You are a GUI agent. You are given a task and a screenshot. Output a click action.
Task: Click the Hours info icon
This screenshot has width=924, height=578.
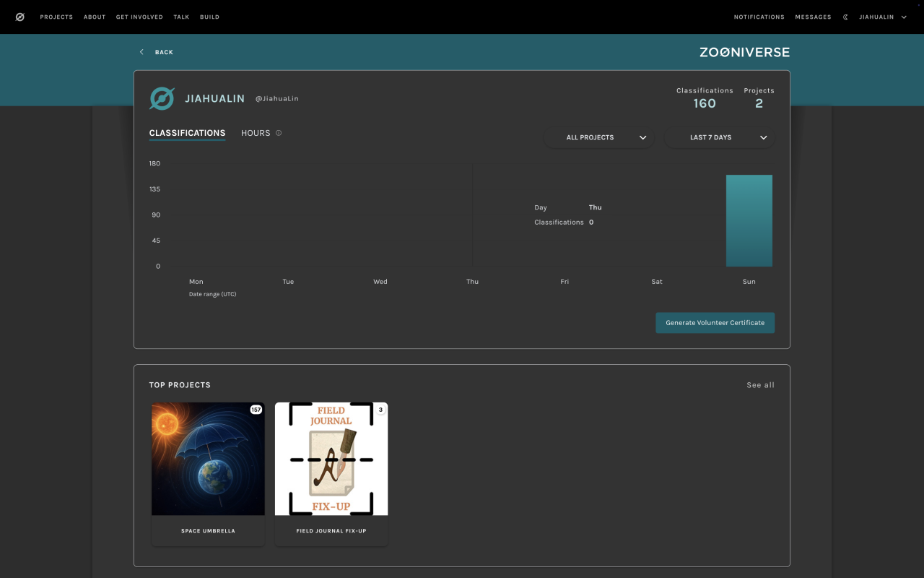(x=279, y=133)
